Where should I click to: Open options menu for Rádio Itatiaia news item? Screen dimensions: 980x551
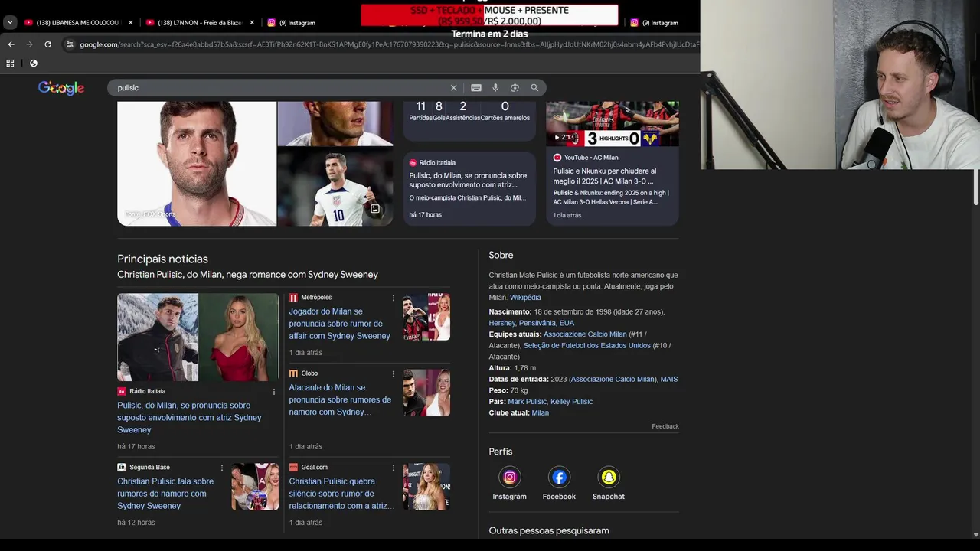pos(274,392)
